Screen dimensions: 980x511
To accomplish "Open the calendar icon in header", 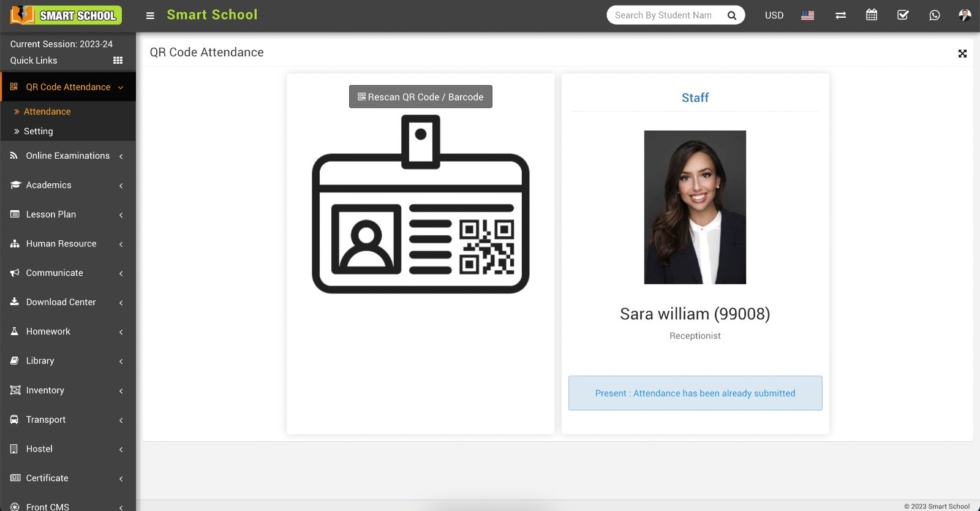I will pos(872,15).
